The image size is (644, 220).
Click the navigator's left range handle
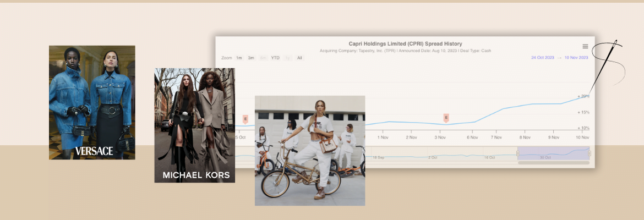[517, 153]
